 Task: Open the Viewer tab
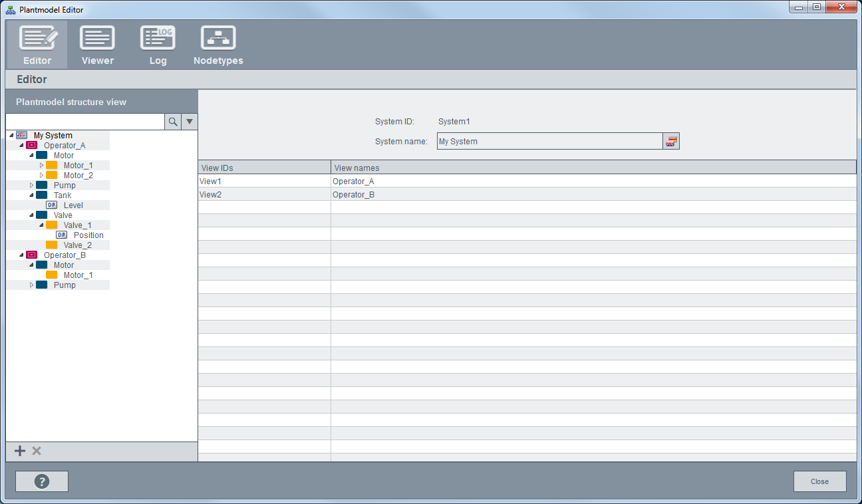click(x=97, y=45)
